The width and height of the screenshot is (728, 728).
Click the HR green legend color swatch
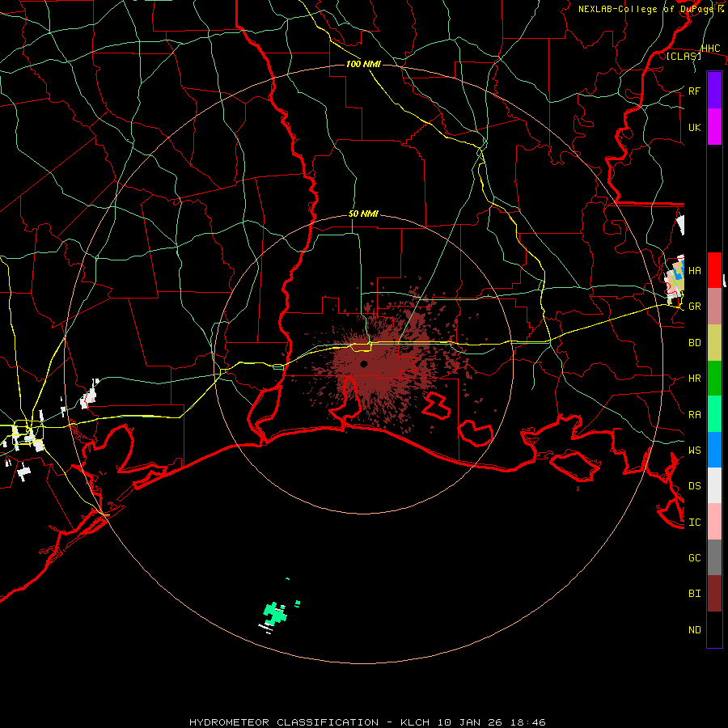coord(714,379)
